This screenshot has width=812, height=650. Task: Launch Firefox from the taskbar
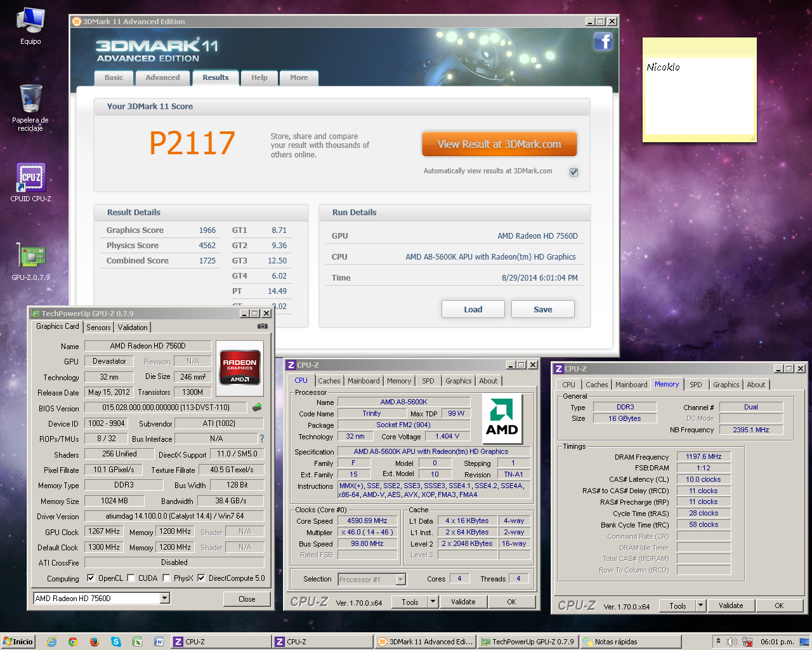click(95, 642)
